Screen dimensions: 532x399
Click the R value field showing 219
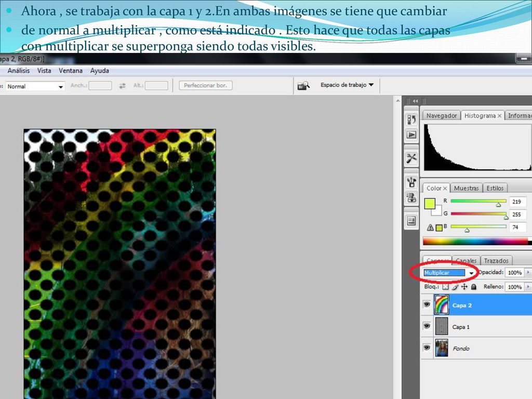point(517,202)
